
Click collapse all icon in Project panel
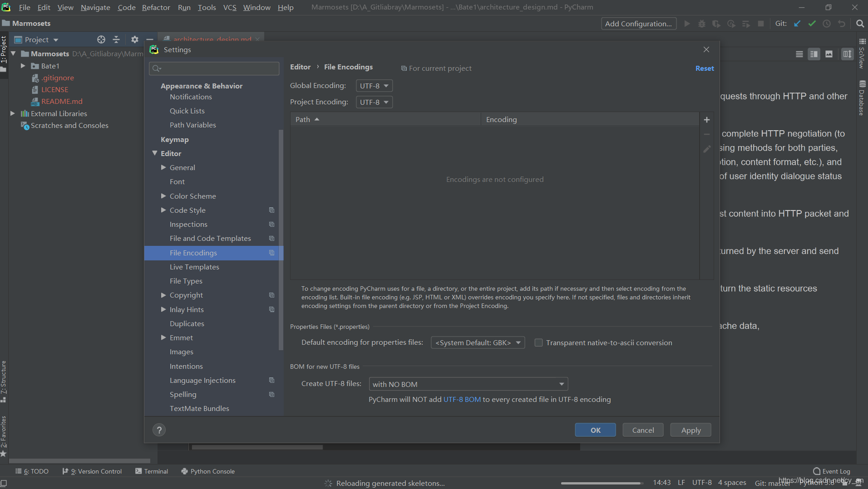pyautogui.click(x=116, y=39)
